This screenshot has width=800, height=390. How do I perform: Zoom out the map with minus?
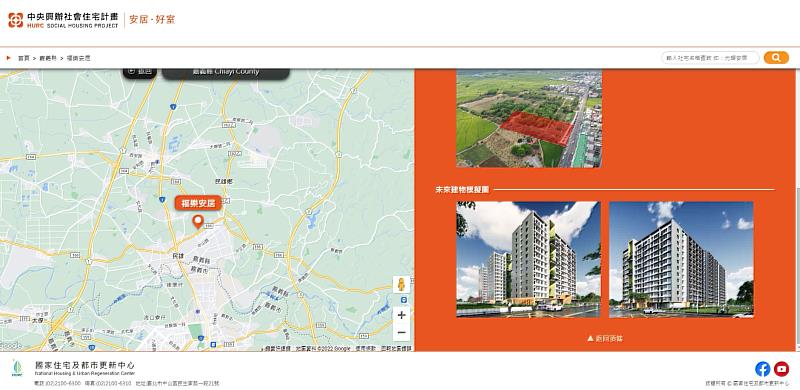(x=402, y=332)
